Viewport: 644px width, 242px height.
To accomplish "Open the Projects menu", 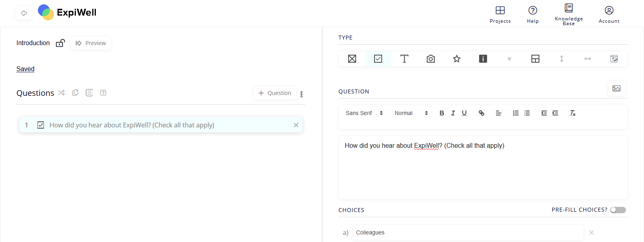I will click(500, 14).
